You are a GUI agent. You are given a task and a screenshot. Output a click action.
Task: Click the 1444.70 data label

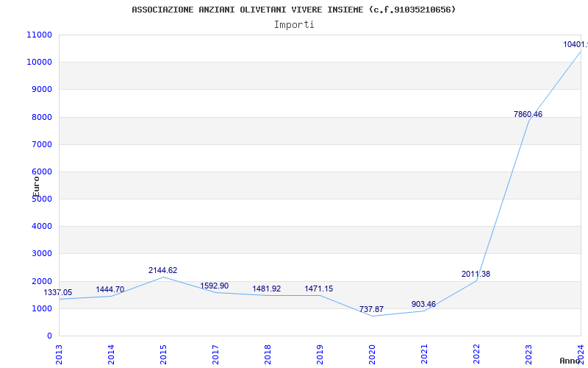pos(110,289)
